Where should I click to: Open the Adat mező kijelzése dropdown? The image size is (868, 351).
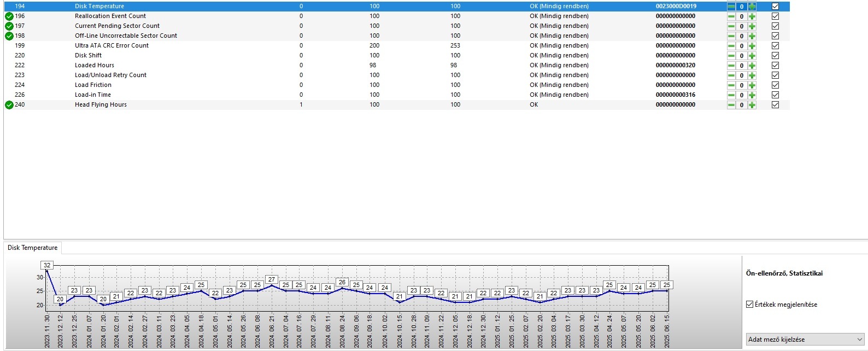pos(805,340)
